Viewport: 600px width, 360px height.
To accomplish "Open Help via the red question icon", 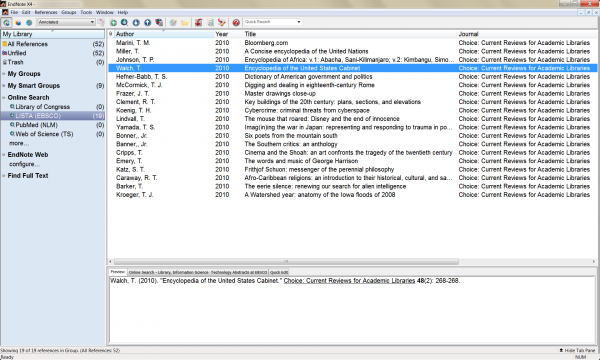I will point(236,23).
